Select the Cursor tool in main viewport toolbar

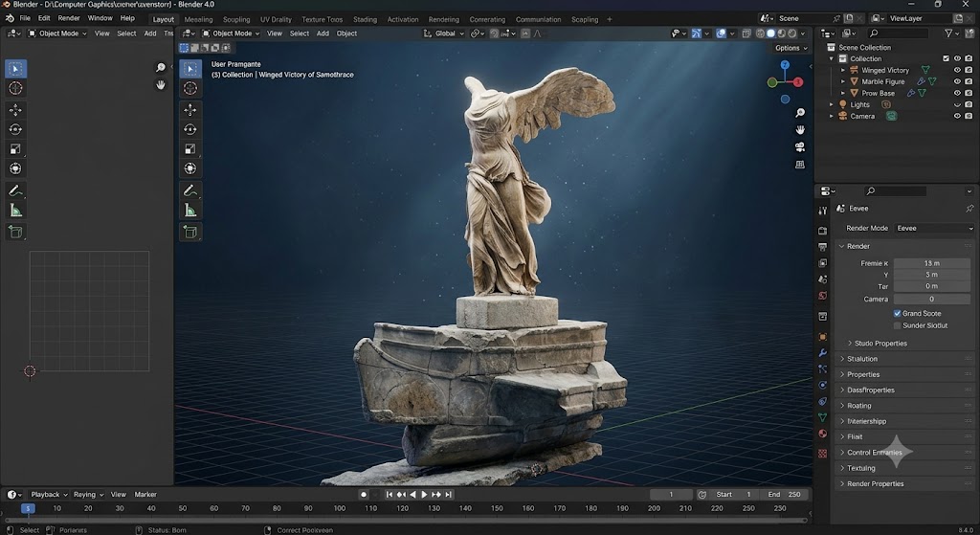click(x=190, y=89)
